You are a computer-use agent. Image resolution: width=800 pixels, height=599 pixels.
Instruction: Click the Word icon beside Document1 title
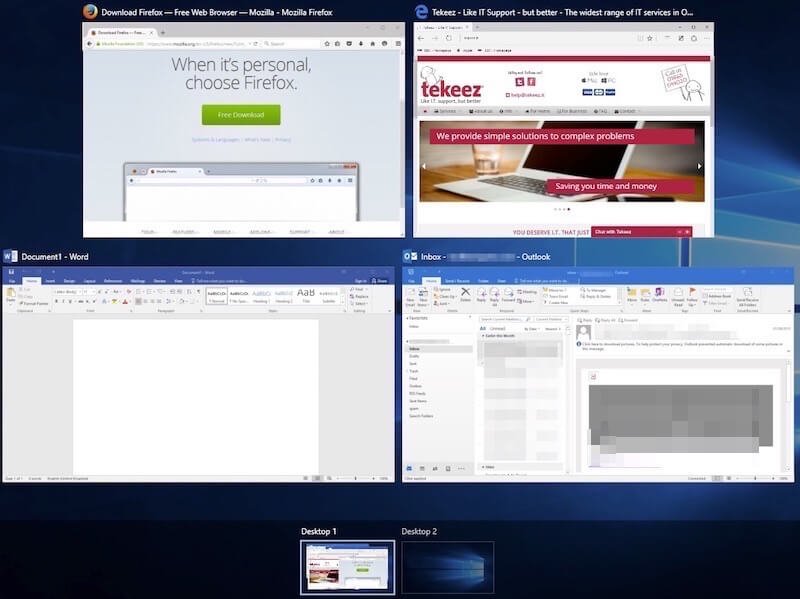10,256
